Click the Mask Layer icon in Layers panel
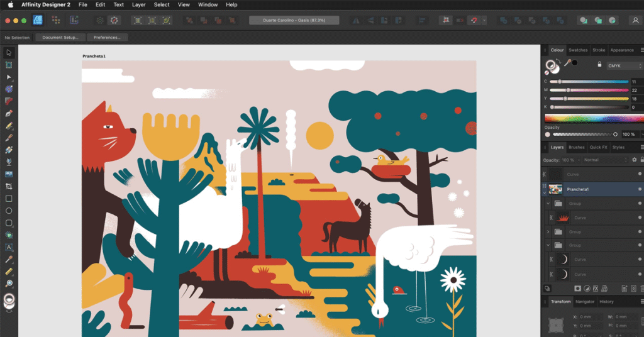The image size is (644, 337). click(577, 289)
